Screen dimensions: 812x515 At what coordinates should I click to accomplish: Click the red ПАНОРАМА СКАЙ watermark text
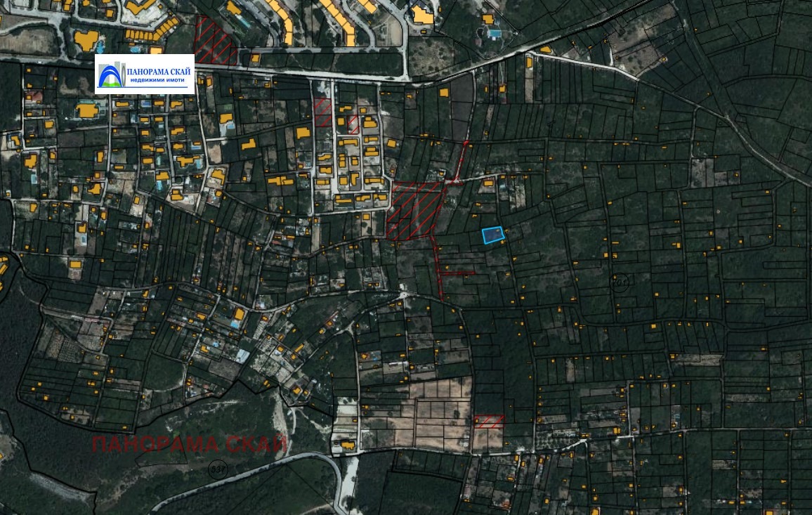[x=189, y=444]
